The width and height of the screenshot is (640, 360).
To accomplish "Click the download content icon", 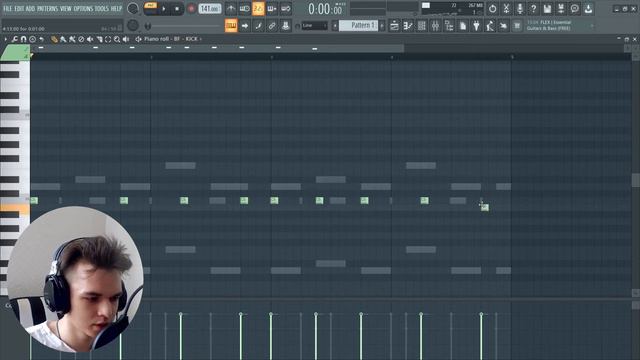I will [x=588, y=9].
